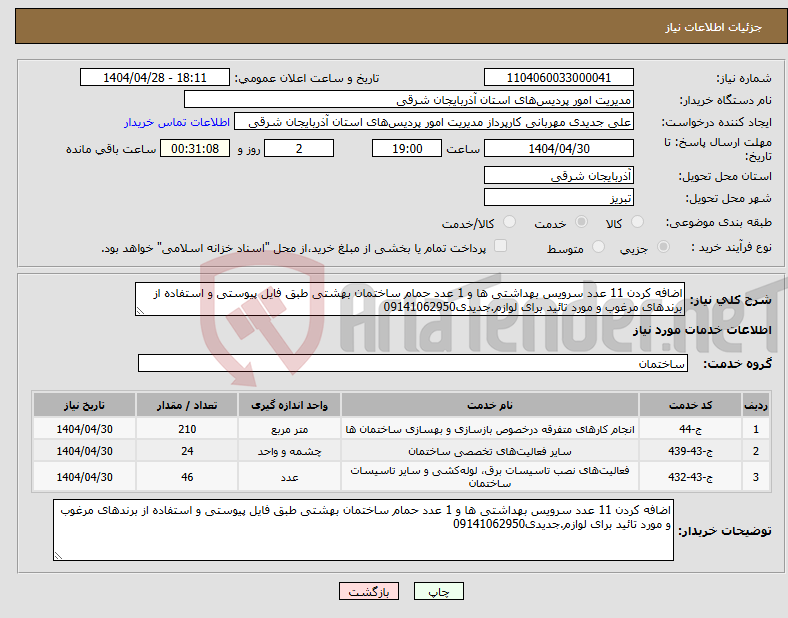Image resolution: width=788 pixels, height=618 pixels.
Task: Click the چاپ print button
Action: (x=439, y=591)
